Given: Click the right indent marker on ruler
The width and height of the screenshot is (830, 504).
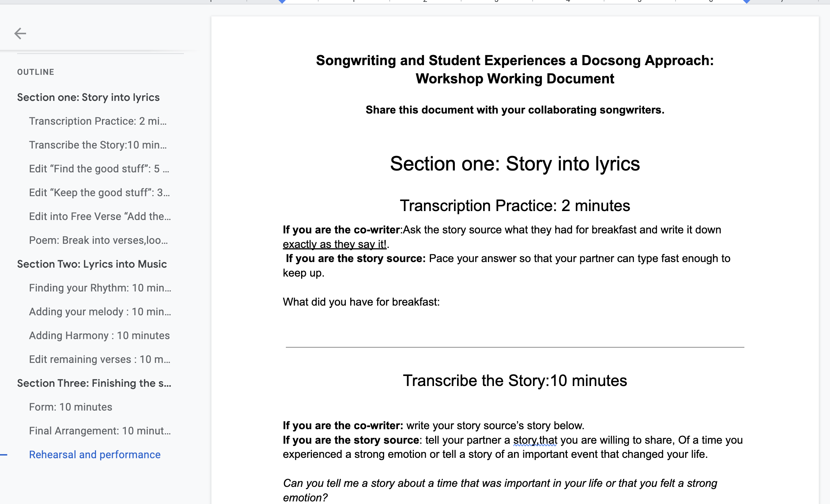Looking at the screenshot, I should pyautogui.click(x=746, y=1).
